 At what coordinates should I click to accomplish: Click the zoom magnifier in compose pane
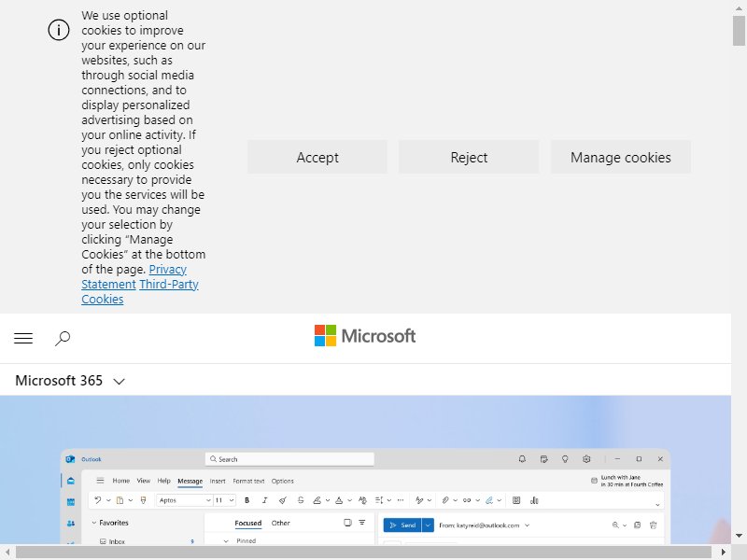[x=615, y=525]
